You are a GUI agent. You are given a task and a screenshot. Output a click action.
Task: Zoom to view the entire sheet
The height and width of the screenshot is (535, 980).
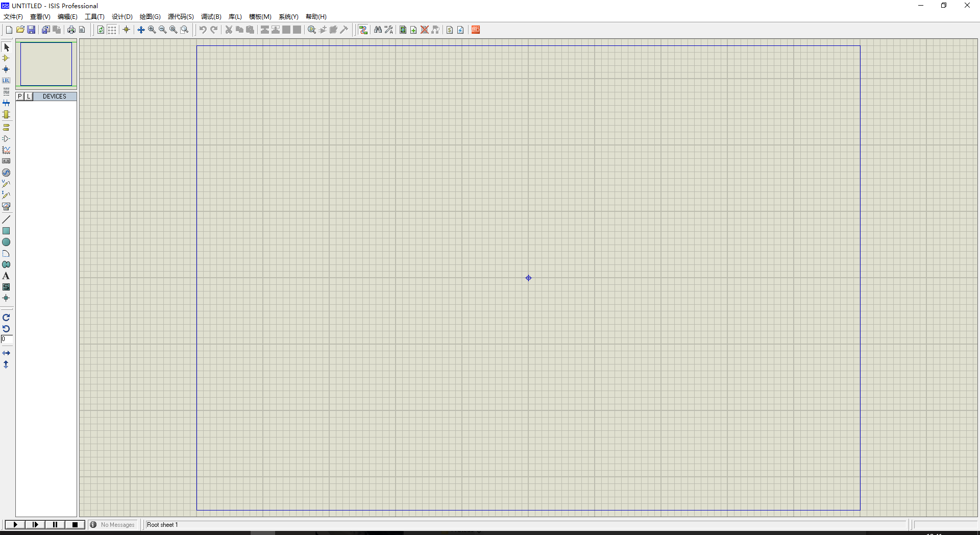point(174,30)
